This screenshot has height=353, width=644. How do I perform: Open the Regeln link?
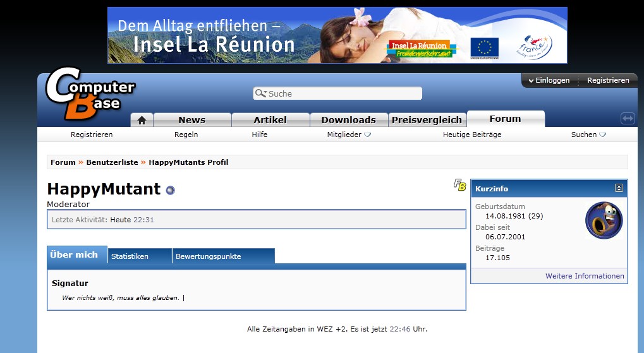pyautogui.click(x=186, y=135)
